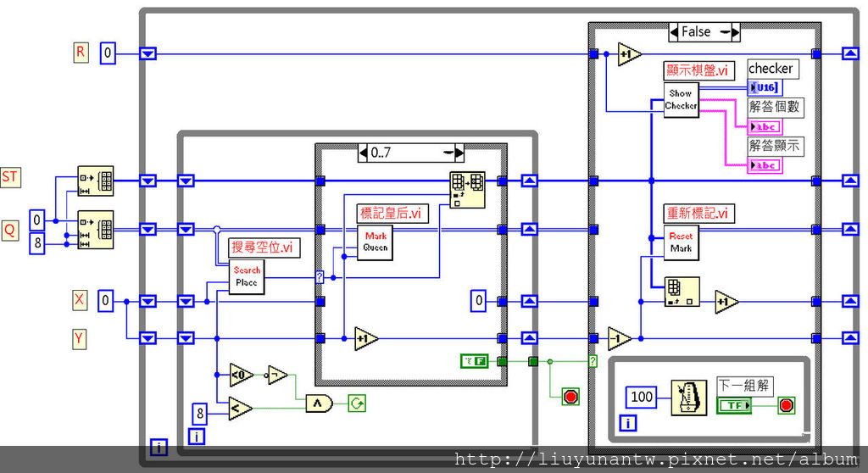Click the red X label
Viewport: 868px width, 473px height.
click(79, 300)
